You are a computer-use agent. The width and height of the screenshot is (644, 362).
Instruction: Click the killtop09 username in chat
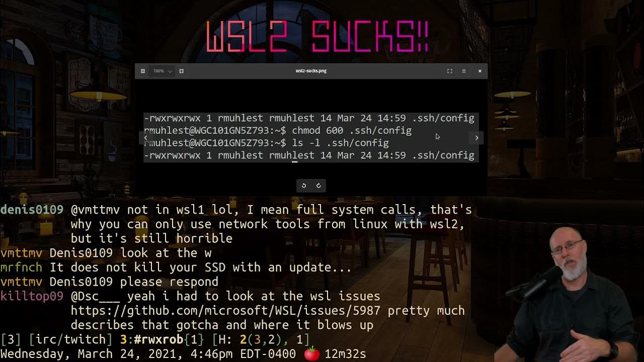click(x=32, y=296)
